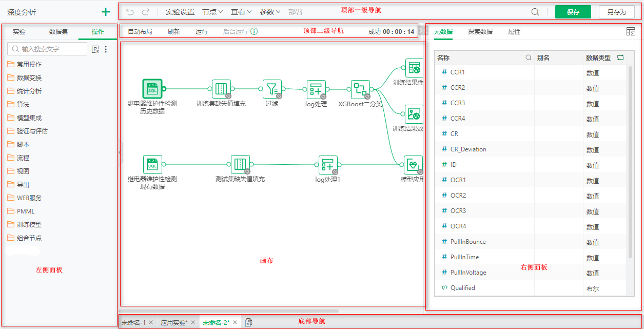Click the 保存 button

pos(573,11)
